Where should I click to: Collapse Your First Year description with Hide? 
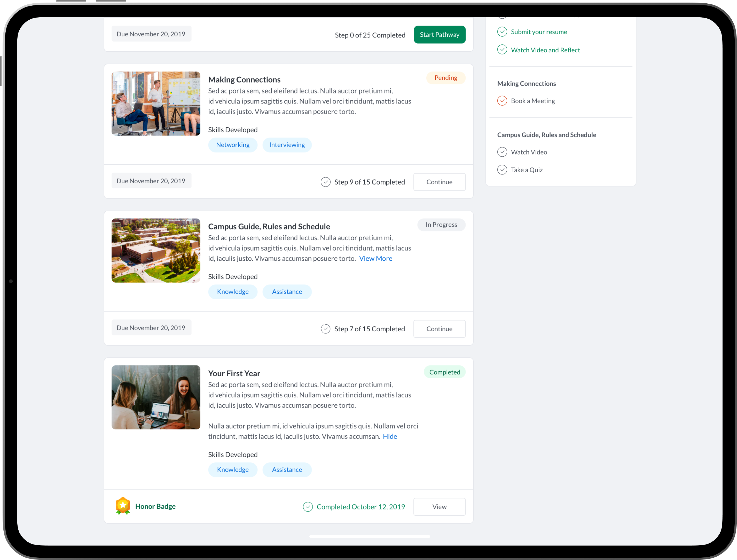point(389,436)
